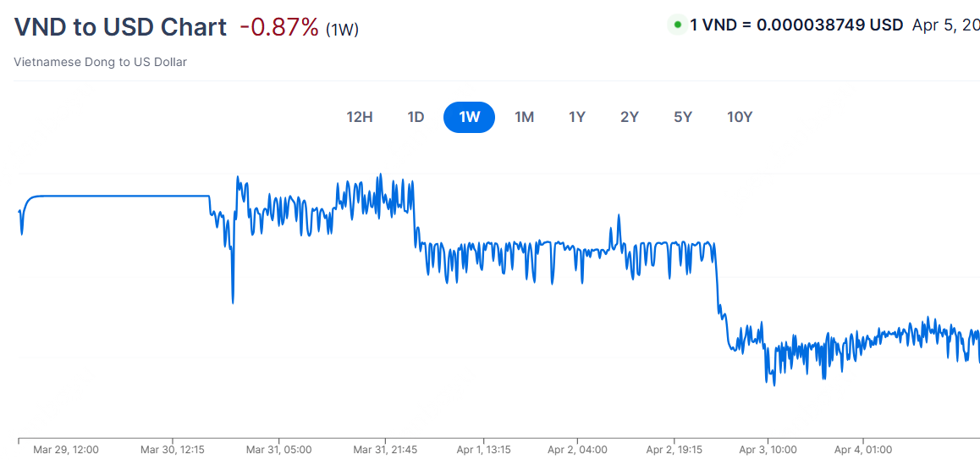The width and height of the screenshot is (980, 460).
Task: Click the Apr 3, 10:00 axis label
Action: coord(768,450)
